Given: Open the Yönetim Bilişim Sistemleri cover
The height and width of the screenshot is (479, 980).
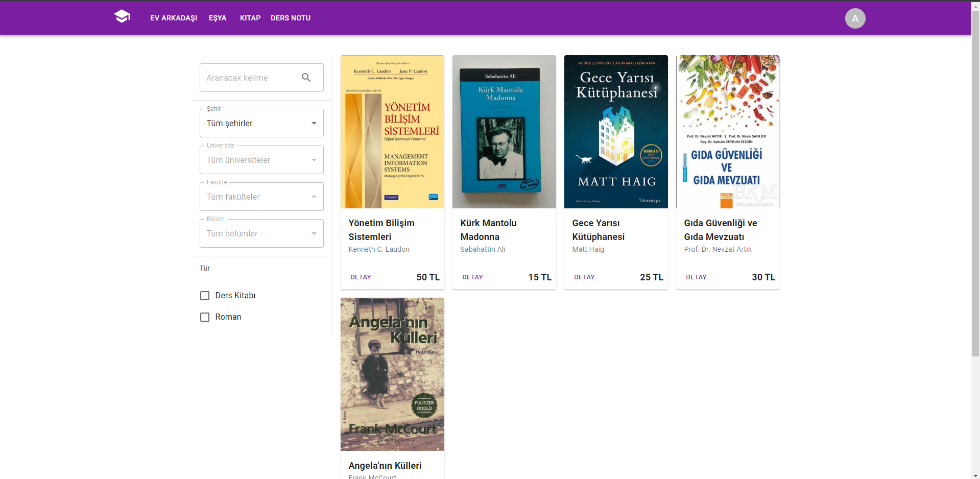Looking at the screenshot, I should click(x=392, y=132).
